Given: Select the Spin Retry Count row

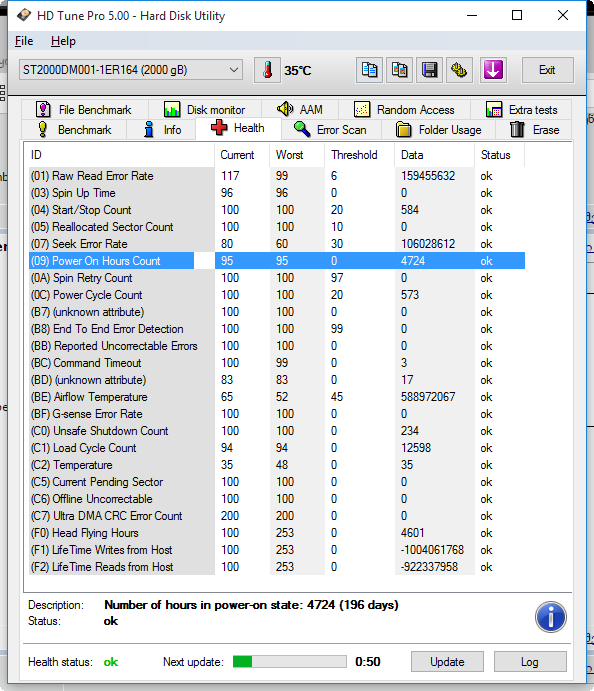Looking at the screenshot, I should [277, 278].
